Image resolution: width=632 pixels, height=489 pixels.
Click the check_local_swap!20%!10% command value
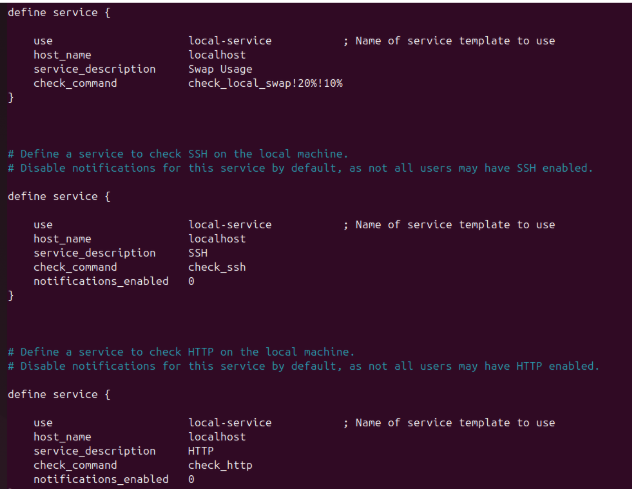click(x=265, y=83)
